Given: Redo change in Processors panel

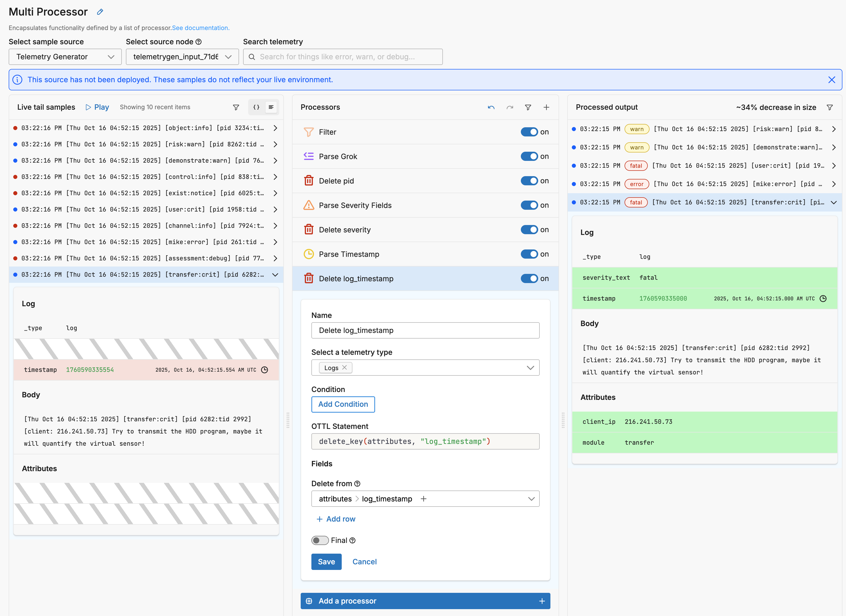Looking at the screenshot, I should 510,107.
